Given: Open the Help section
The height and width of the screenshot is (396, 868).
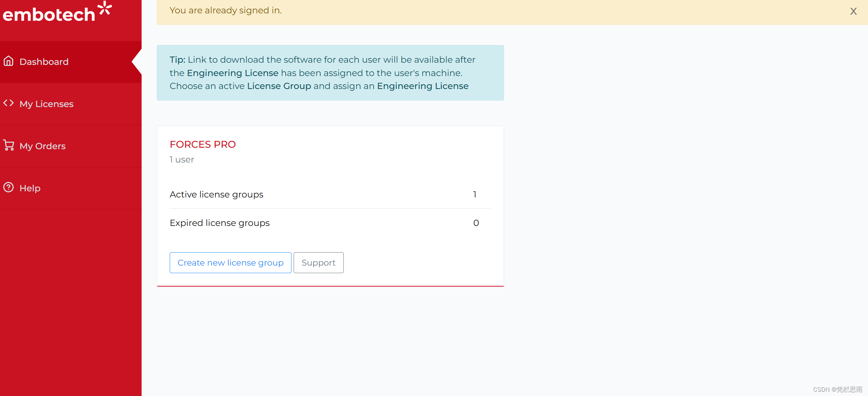Looking at the screenshot, I should pos(71,188).
